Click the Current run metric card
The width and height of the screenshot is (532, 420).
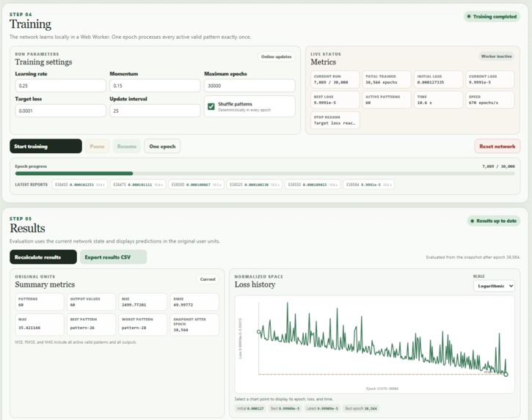click(x=335, y=79)
